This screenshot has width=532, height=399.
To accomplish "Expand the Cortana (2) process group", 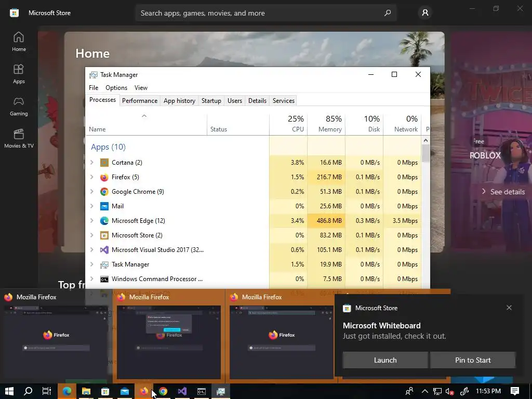I will (x=91, y=163).
